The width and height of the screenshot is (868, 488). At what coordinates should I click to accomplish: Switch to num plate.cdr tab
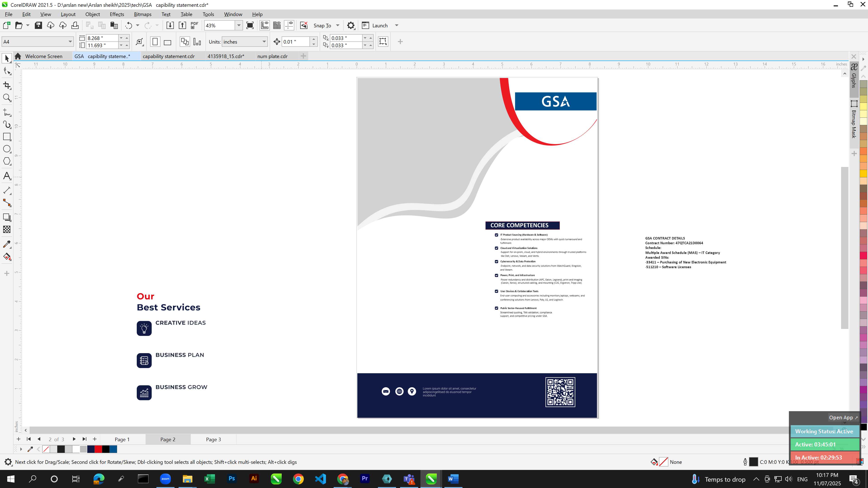tap(272, 56)
